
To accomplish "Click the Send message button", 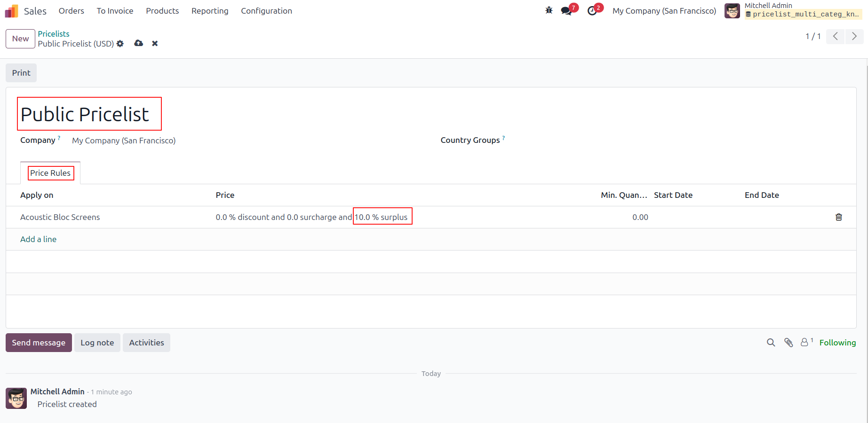I will 39,343.
